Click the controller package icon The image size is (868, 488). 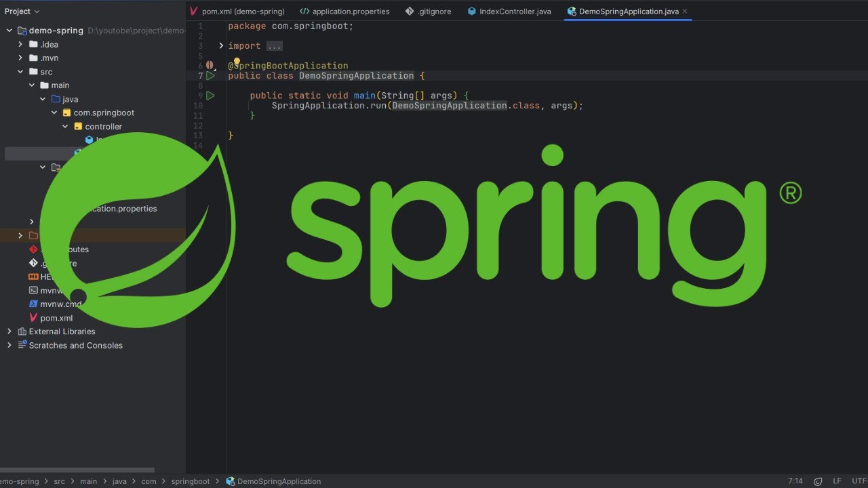78,127
